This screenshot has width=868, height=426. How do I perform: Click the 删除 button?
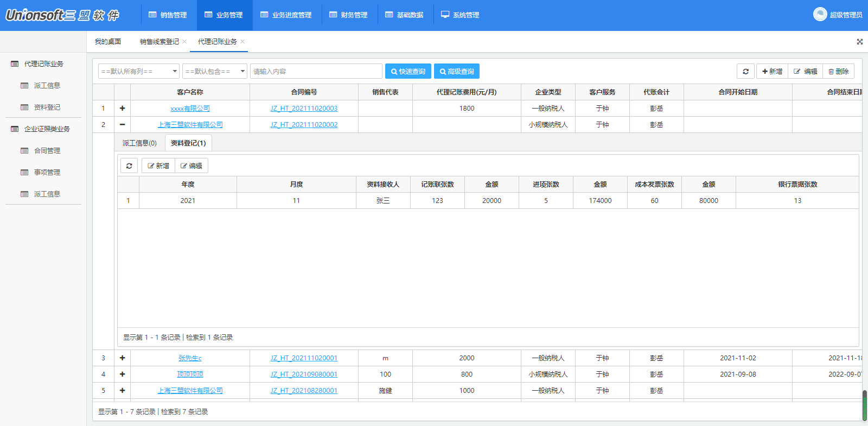tap(839, 71)
